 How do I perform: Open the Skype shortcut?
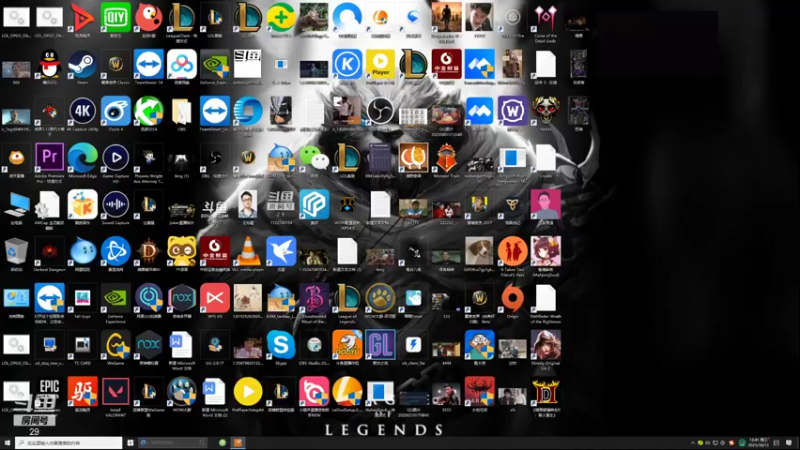tap(281, 344)
